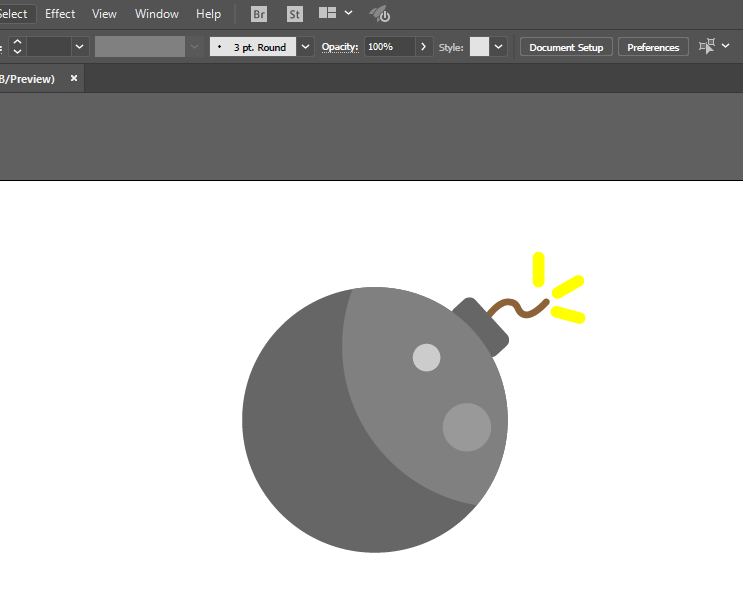Expand the graphic Style dropdown arrow
Viewport: 743px width, 614px height.
498,47
